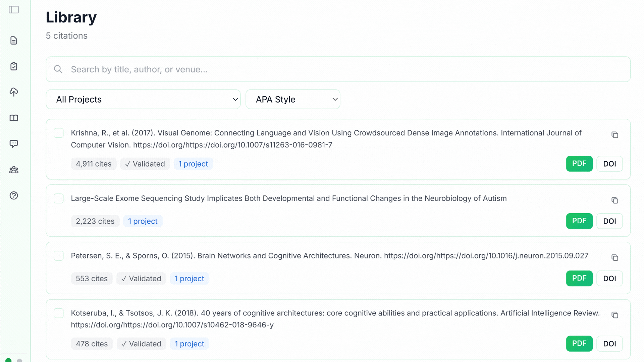Open the help question mark icon
Image resolution: width=644 pixels, height=362 pixels.
coord(14,195)
